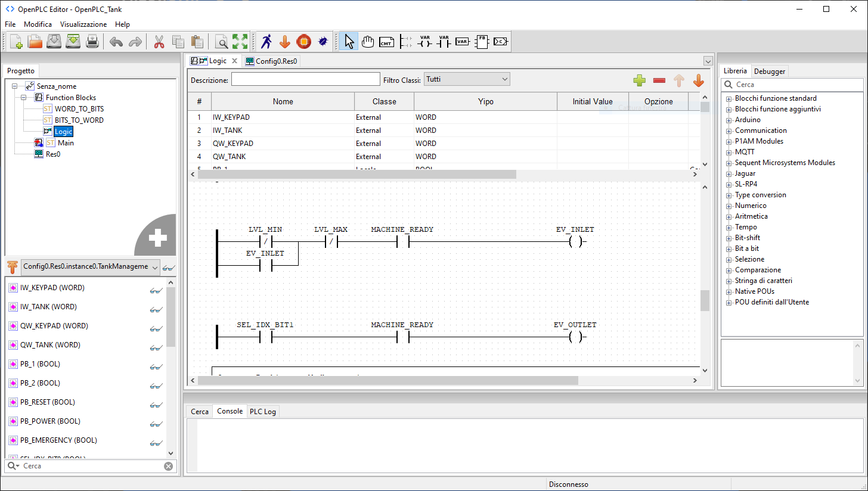Click large plus to add project element

157,237
